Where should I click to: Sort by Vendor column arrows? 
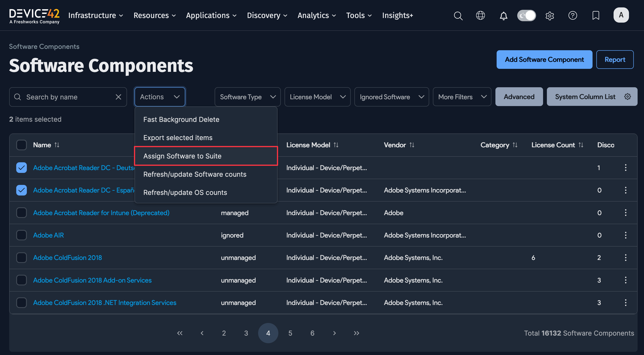coord(412,145)
